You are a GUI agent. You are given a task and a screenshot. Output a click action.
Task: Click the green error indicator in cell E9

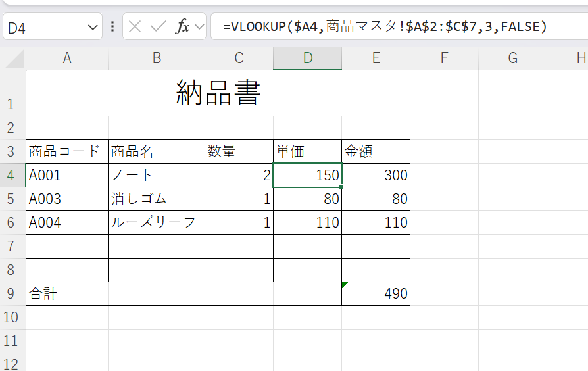(x=344, y=285)
